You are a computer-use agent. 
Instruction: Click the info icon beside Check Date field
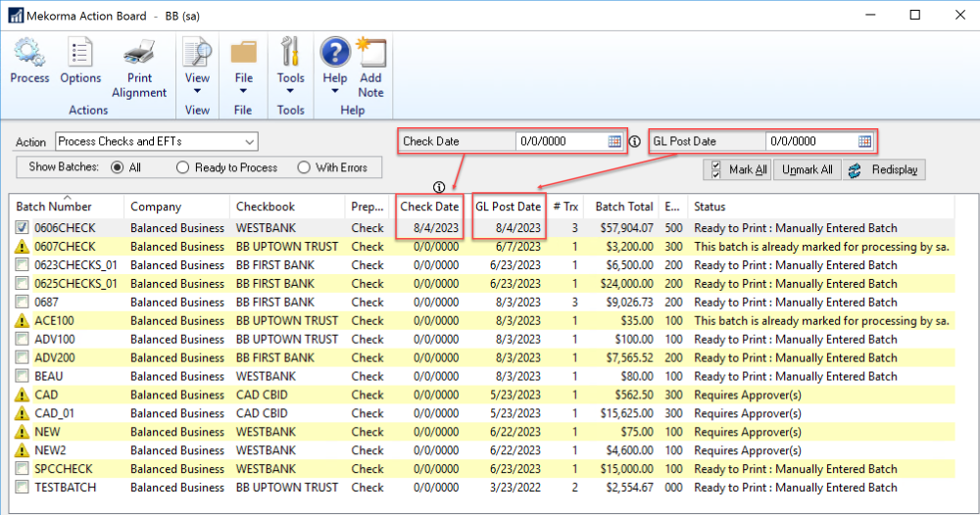click(634, 142)
